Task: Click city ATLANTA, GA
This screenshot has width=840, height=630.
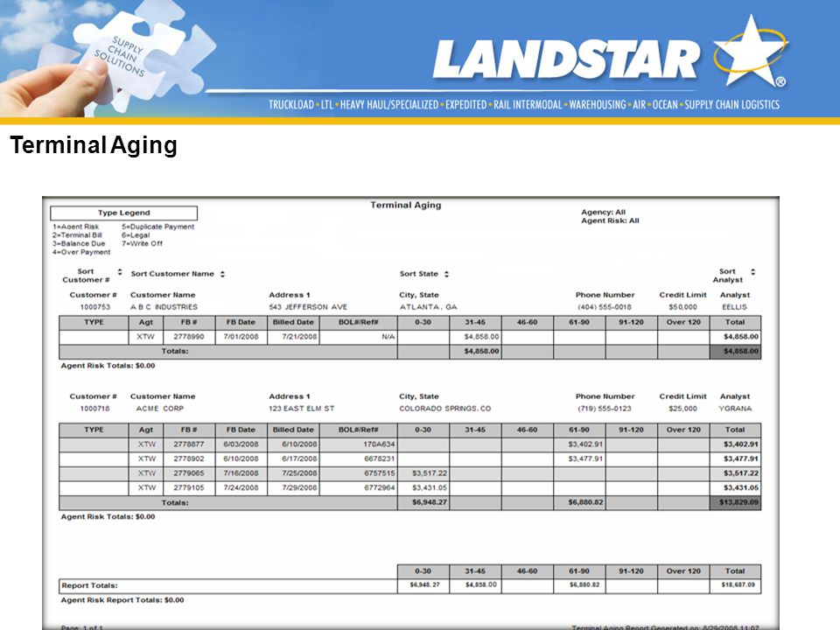Action: point(429,307)
